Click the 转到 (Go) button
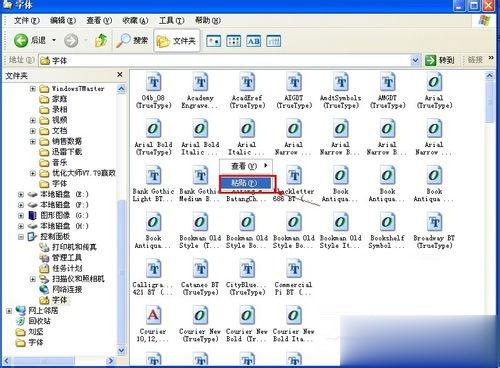Image resolution: width=500 pixels, height=368 pixels. [x=440, y=60]
